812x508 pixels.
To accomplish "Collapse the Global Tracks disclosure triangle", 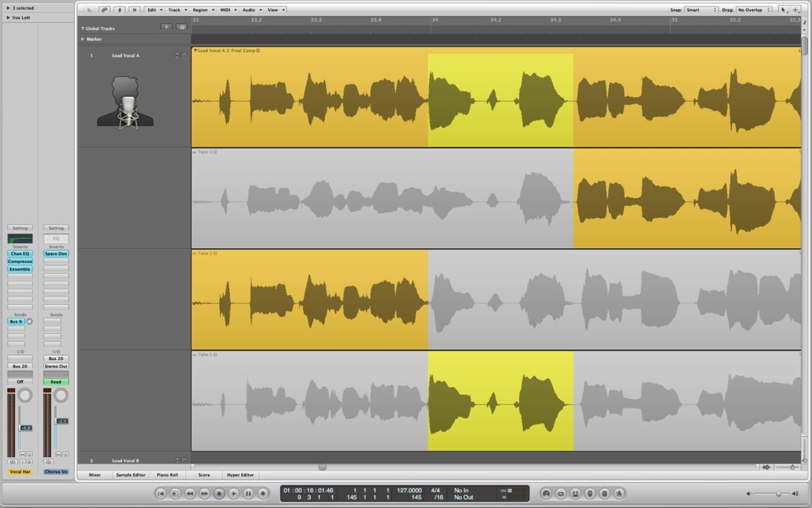I will (x=82, y=29).
